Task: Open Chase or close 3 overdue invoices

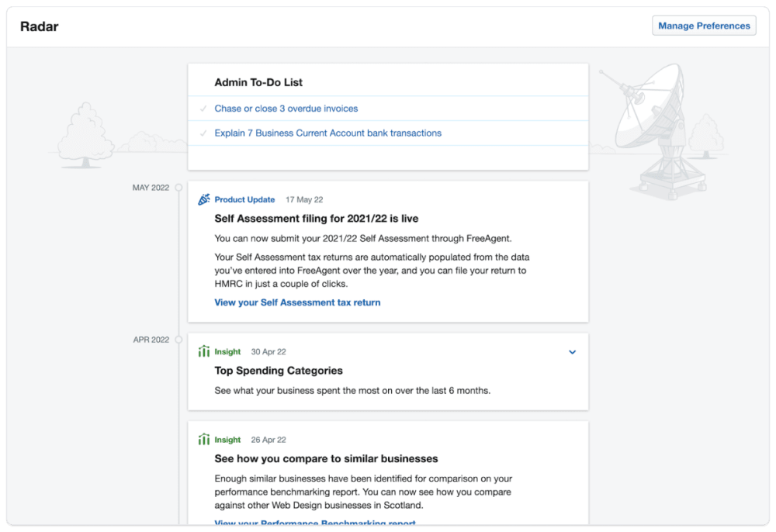Action: point(286,109)
